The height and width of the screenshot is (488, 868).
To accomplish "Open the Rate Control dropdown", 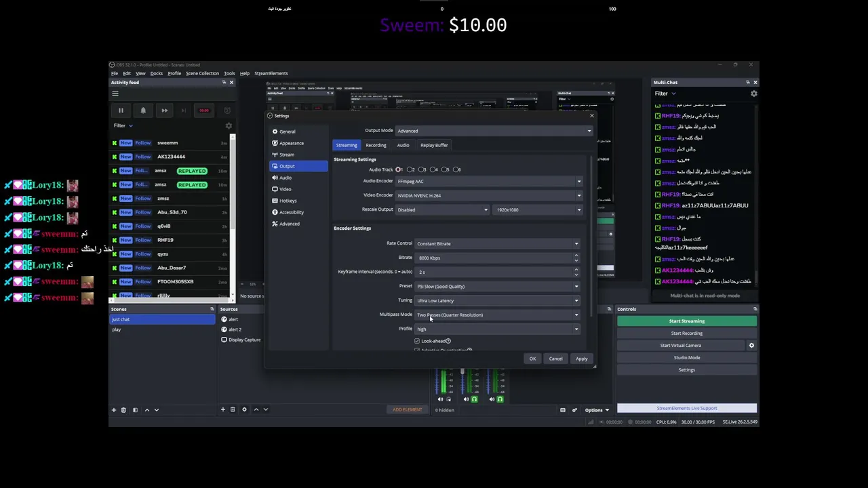I will click(x=497, y=243).
